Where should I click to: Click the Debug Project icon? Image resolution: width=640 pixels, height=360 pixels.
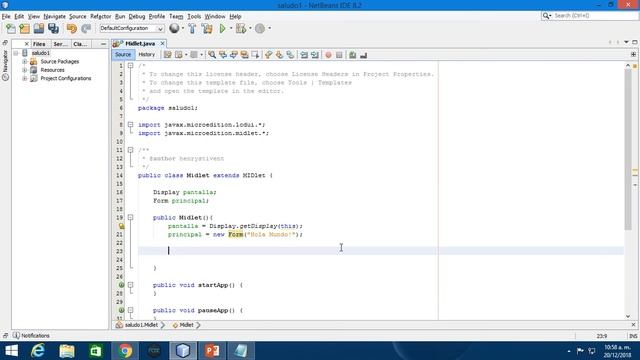click(x=241, y=29)
